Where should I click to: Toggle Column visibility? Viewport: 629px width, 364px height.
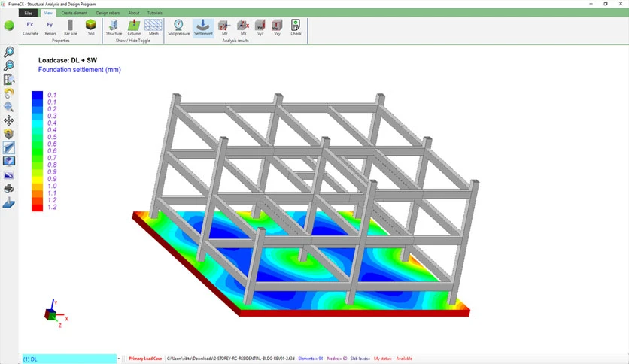(x=134, y=28)
